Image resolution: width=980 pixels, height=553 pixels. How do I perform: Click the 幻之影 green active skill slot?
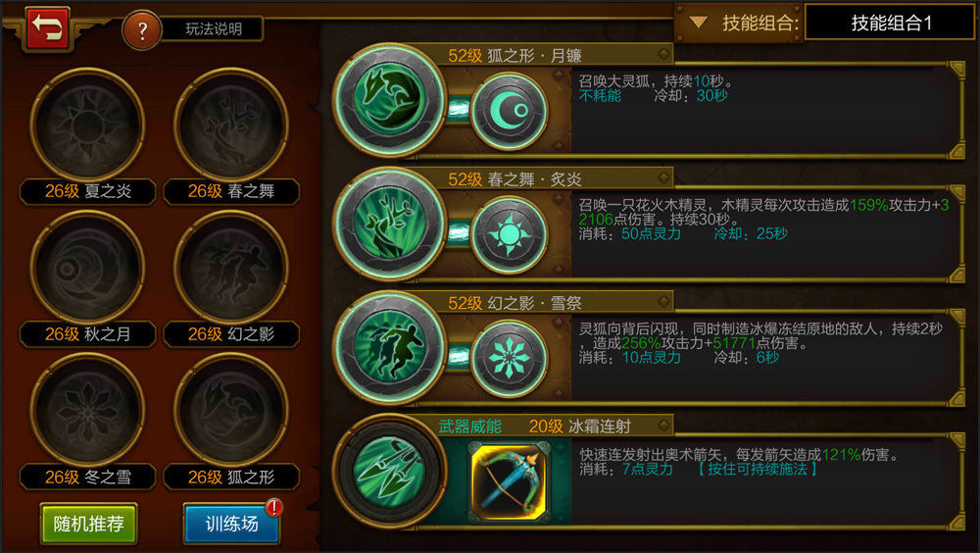coord(390,346)
